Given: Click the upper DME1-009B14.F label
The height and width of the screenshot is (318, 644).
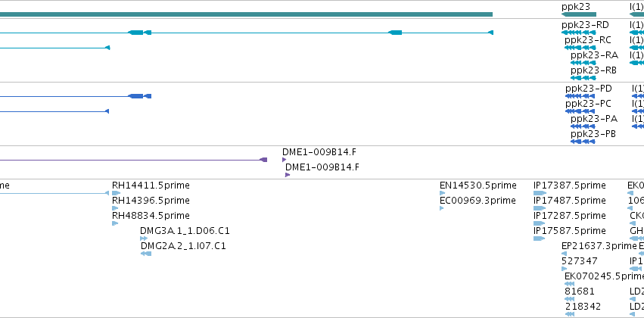Looking at the screenshot, I should point(319,152).
